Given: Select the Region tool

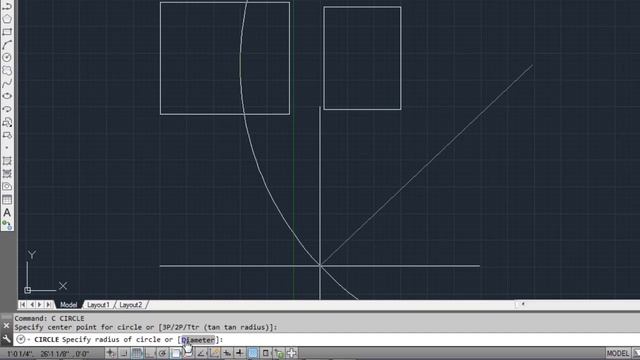Looking at the screenshot, I should [x=7, y=187].
